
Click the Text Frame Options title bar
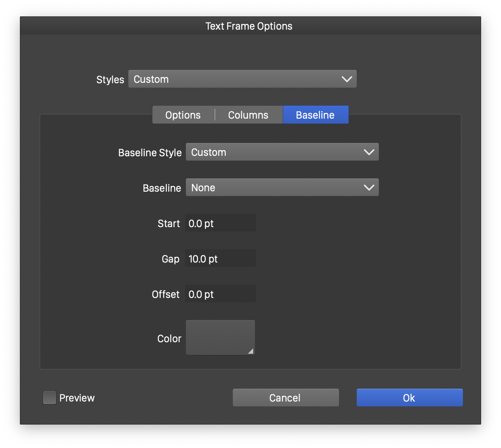click(x=249, y=26)
